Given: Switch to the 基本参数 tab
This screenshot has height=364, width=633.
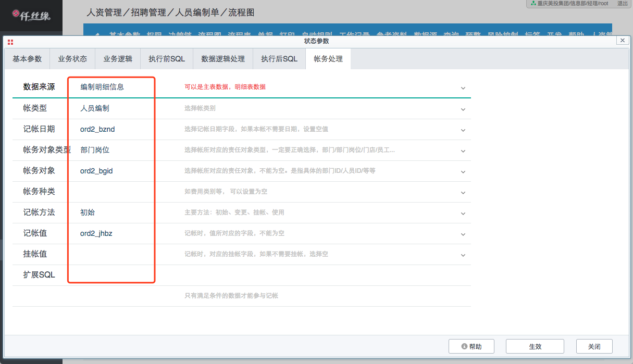Looking at the screenshot, I should (27, 59).
